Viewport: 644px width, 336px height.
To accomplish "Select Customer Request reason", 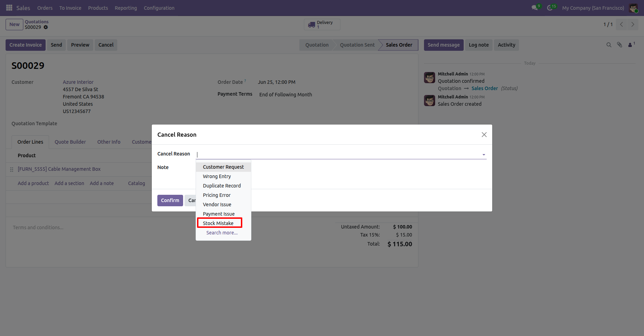I will point(223,167).
